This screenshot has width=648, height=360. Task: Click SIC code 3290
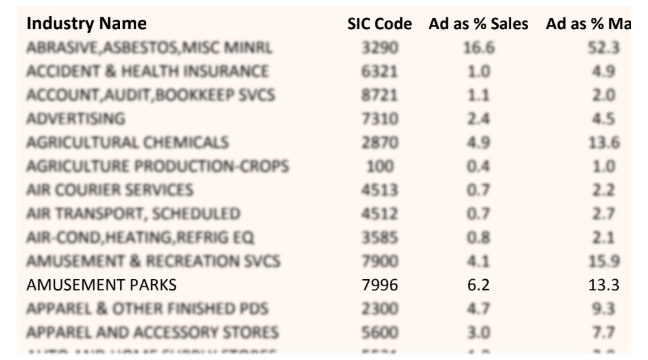click(379, 48)
